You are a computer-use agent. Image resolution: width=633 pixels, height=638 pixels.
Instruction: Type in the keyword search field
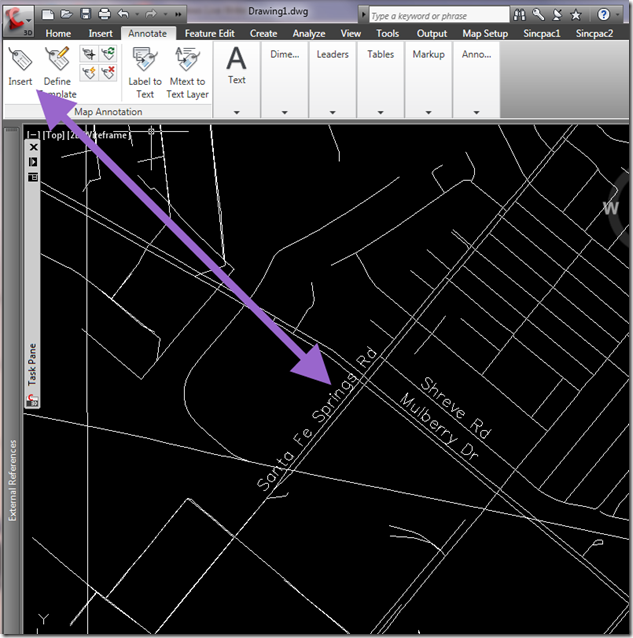click(435, 16)
